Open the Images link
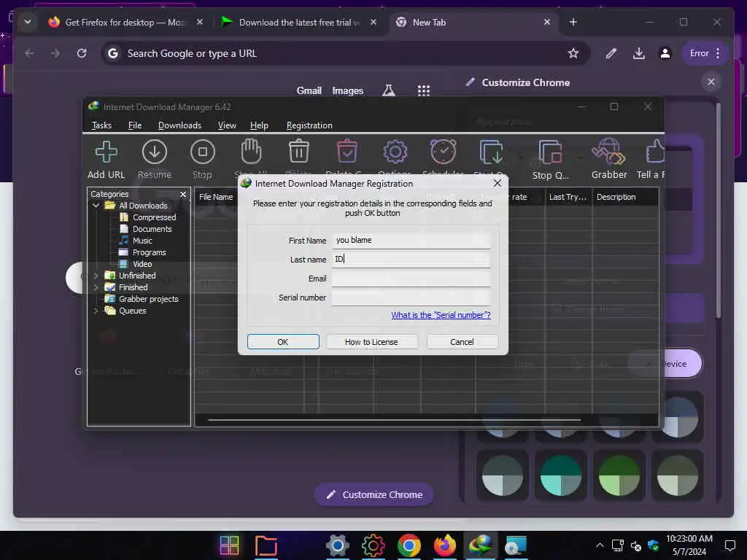The width and height of the screenshot is (747, 560). pos(348,90)
